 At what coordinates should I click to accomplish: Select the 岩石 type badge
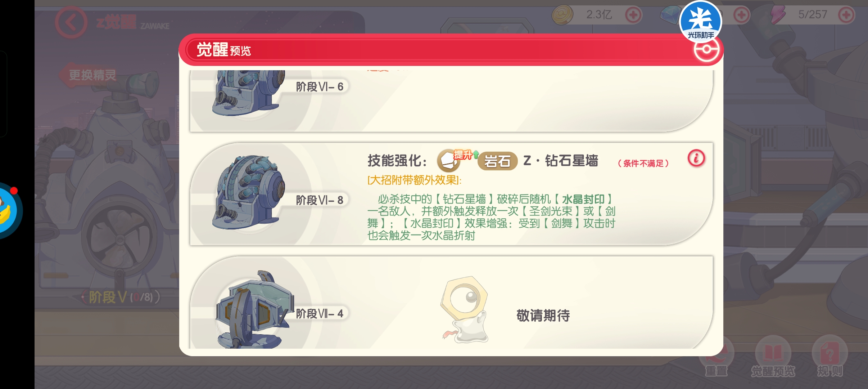[x=497, y=161]
